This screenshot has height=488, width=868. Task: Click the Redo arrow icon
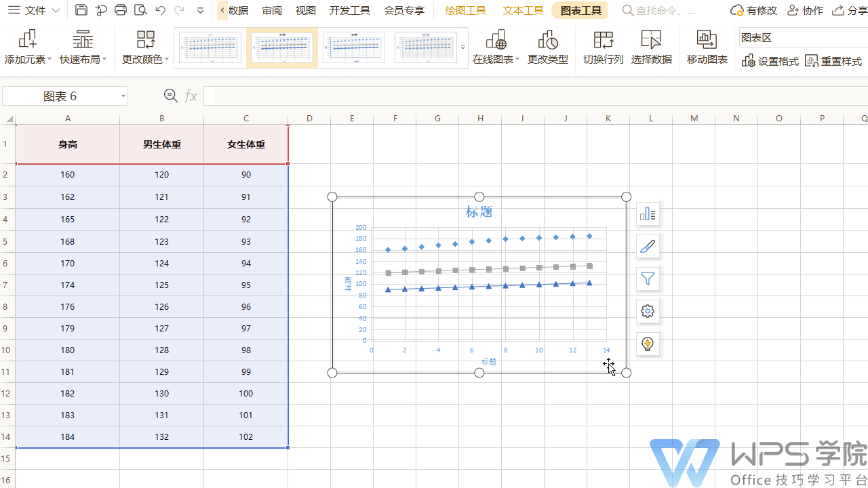tap(179, 10)
